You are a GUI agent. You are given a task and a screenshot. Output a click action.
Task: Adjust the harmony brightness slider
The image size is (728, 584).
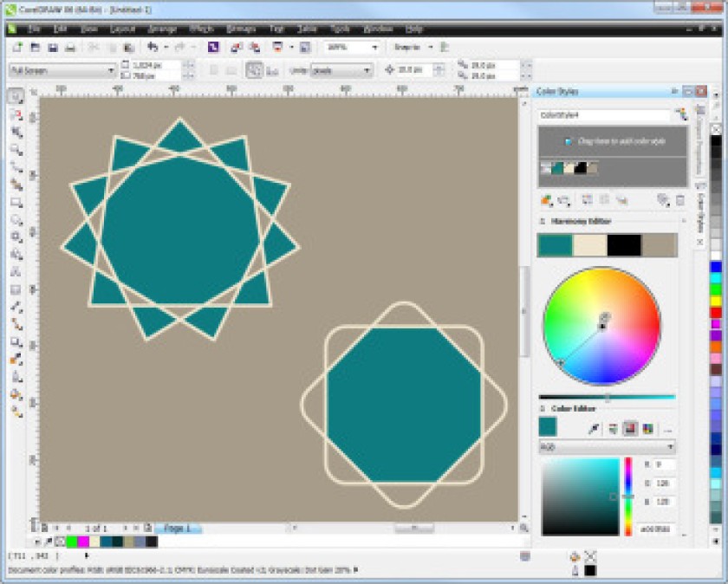coord(608,398)
